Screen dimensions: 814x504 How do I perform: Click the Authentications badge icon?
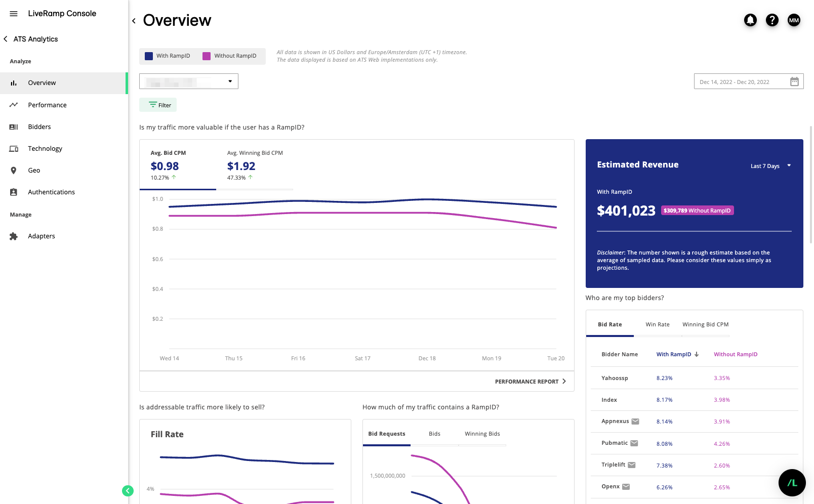coord(14,192)
